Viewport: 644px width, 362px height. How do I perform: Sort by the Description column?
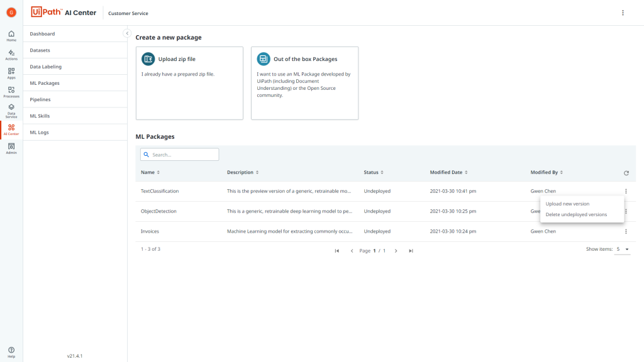(x=243, y=172)
